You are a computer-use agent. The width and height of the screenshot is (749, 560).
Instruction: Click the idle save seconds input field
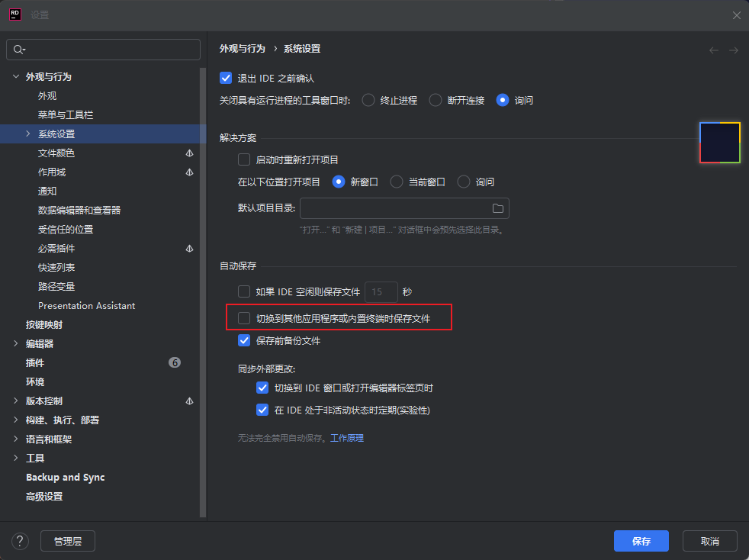pos(381,291)
